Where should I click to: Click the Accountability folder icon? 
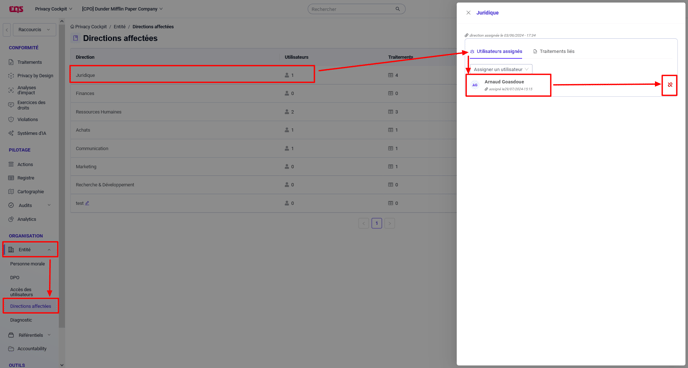point(11,349)
